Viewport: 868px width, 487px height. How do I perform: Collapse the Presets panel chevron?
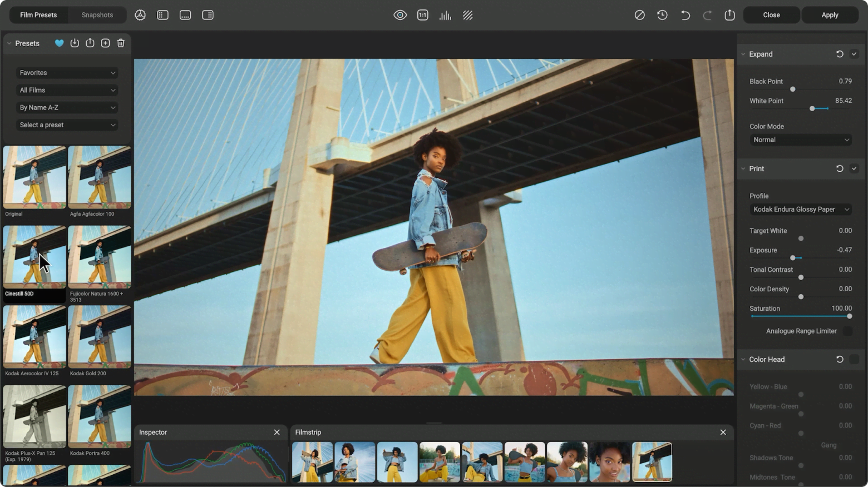pyautogui.click(x=9, y=43)
